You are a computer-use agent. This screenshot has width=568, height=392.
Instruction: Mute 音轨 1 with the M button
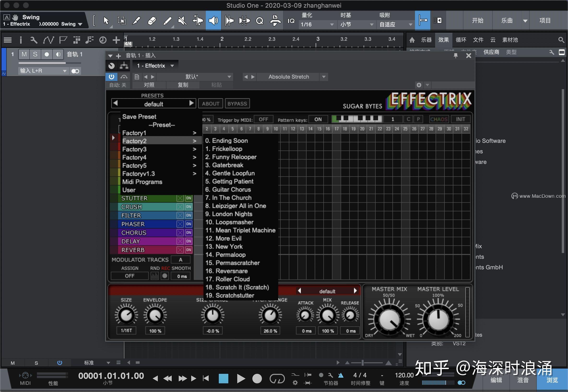tap(24, 54)
